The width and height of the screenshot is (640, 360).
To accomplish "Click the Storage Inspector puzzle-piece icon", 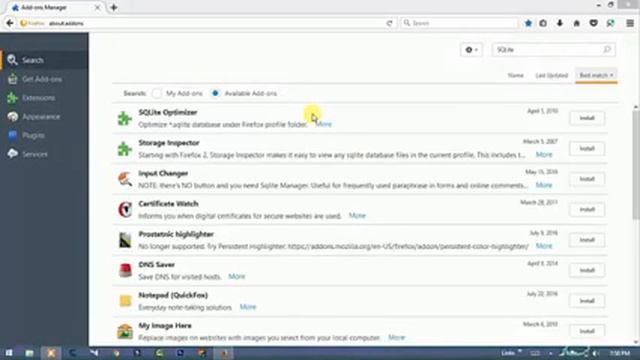I will pos(124,149).
